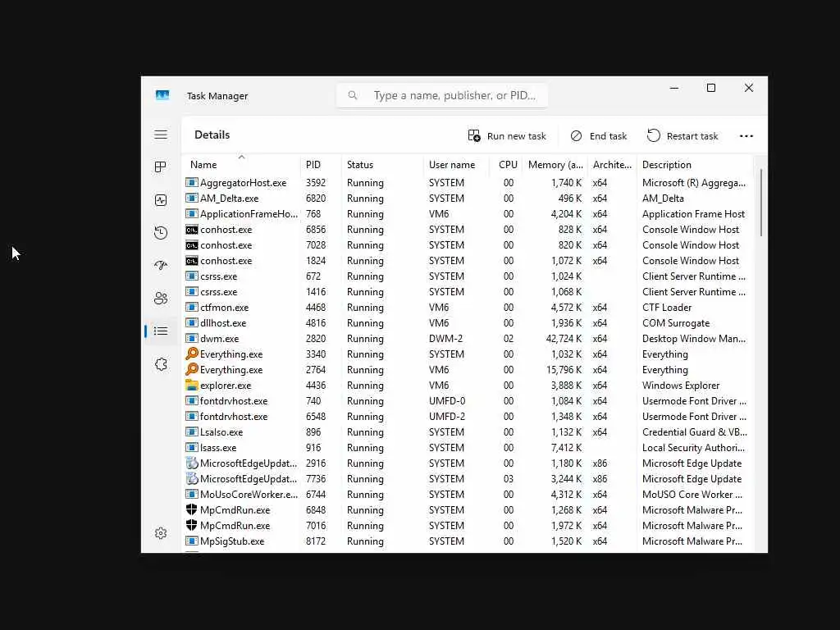
Task: Click the MoUSO Core Worker description
Action: (692, 494)
